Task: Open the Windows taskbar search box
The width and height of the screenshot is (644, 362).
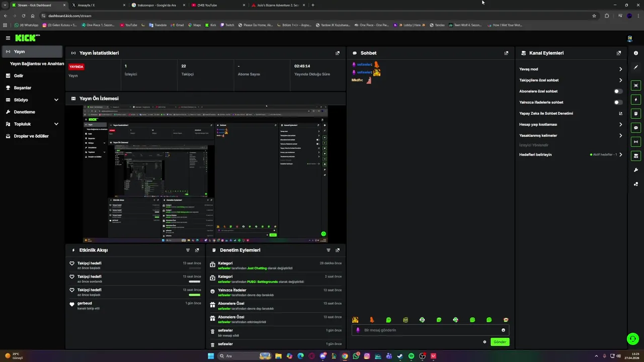Action: pyautogui.click(x=245, y=356)
